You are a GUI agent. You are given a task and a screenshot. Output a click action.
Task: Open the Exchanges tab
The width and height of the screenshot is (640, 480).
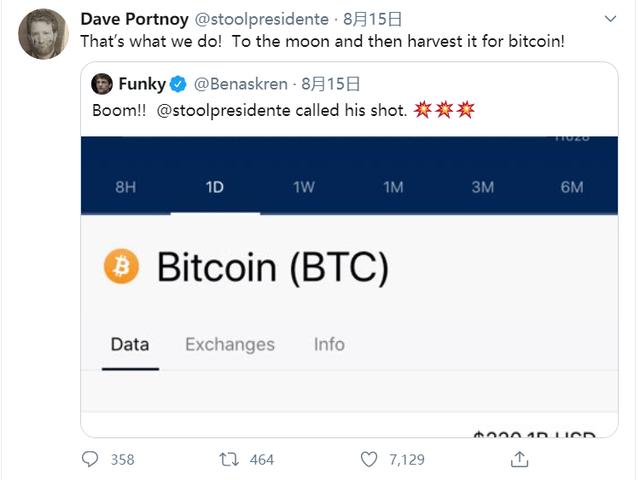coord(230,344)
